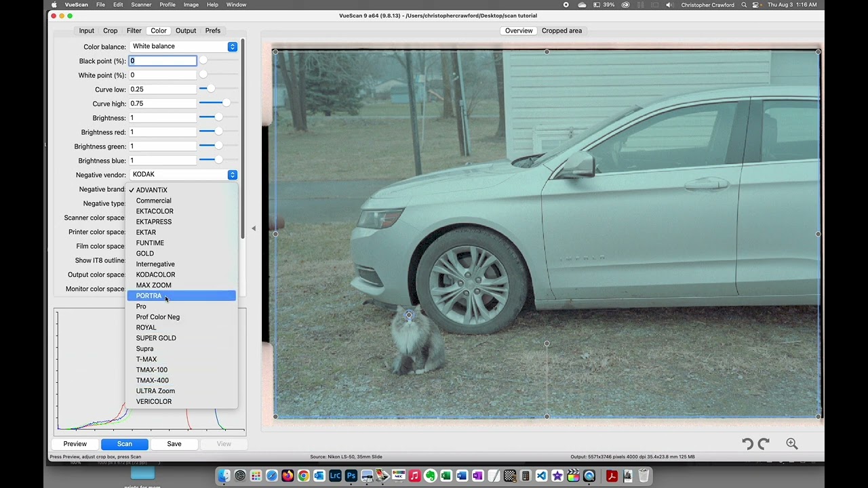Click the Save button
The image size is (868, 488).
pos(174,444)
